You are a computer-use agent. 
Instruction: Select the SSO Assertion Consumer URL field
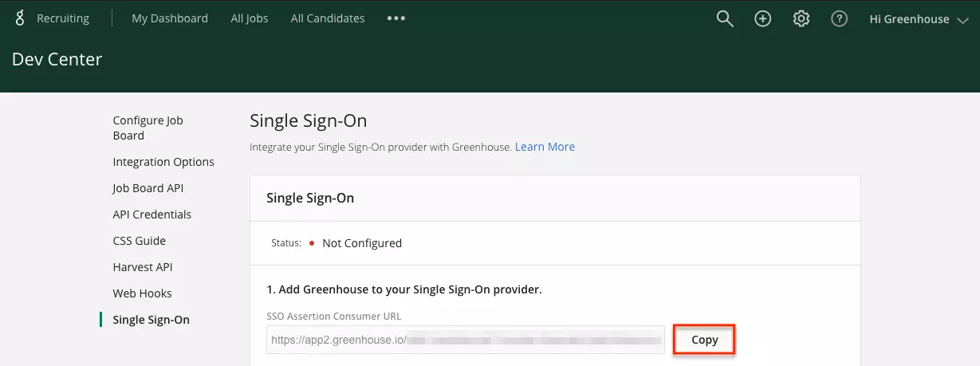click(x=466, y=340)
